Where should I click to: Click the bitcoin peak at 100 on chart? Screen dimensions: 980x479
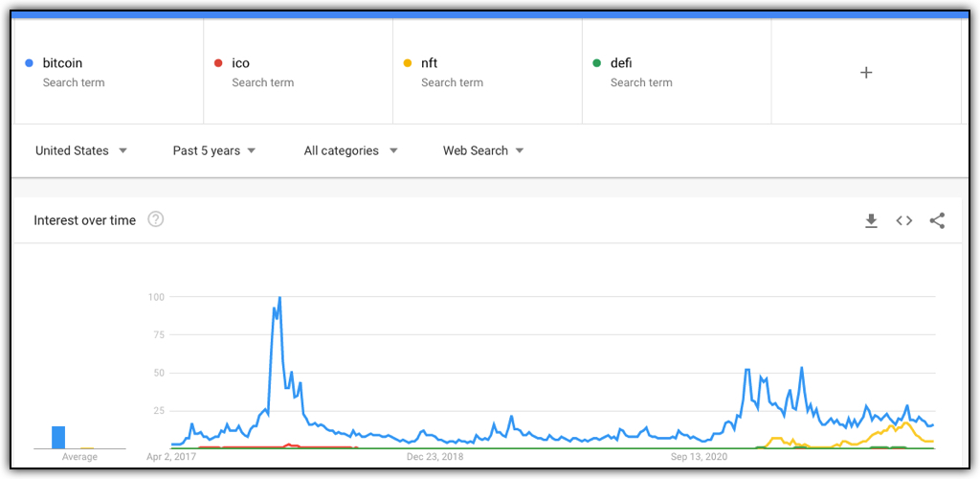point(279,298)
